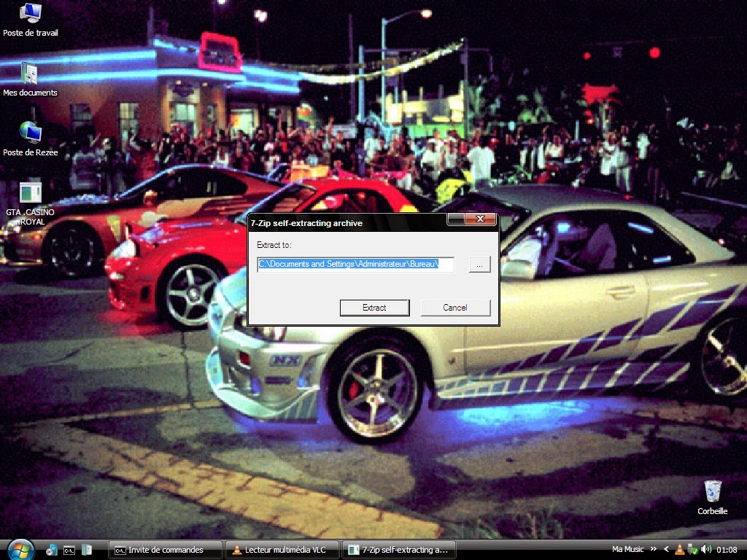The width and height of the screenshot is (747, 560).
Task: Select the GTA .CASINO ROYAL desktop icon
Action: tap(30, 204)
